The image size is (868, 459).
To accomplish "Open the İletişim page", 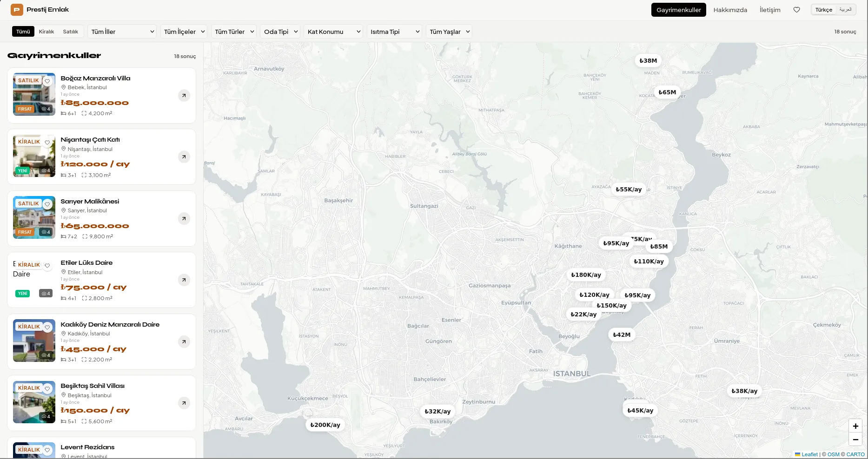I will [x=770, y=10].
